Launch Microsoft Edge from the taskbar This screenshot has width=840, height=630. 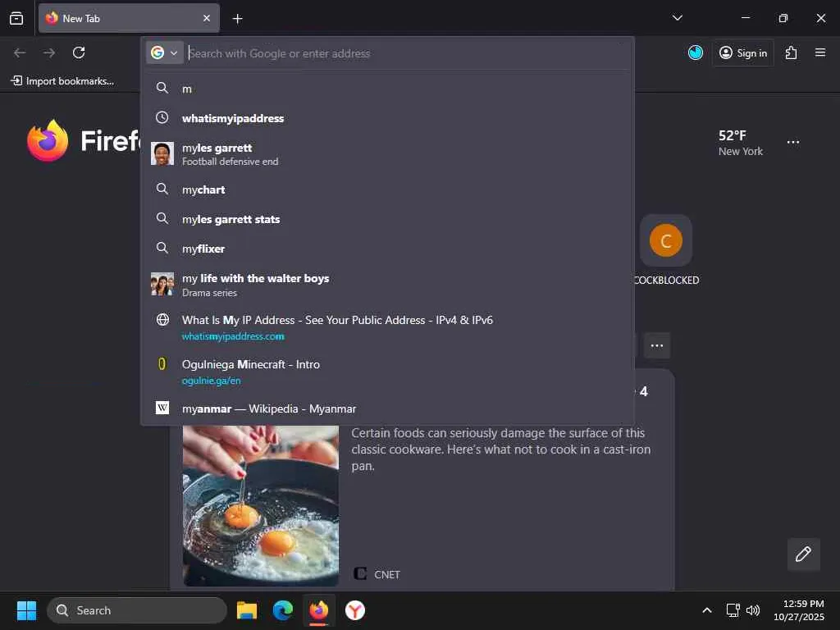tap(283, 610)
